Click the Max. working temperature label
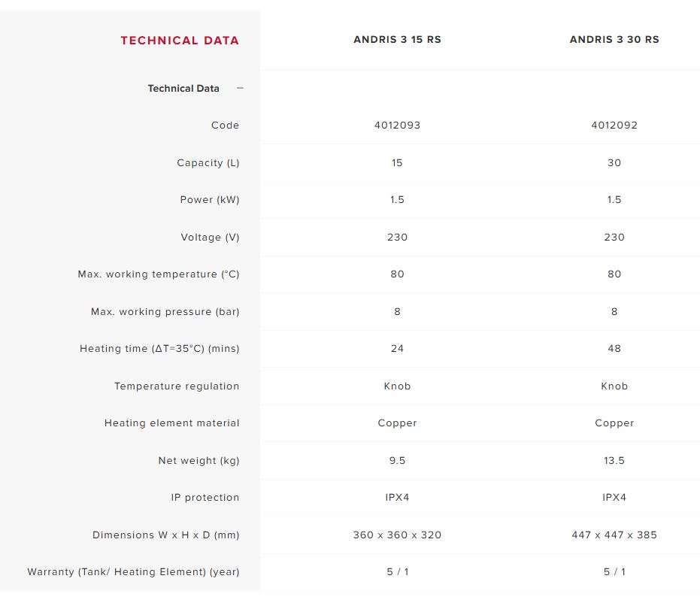This screenshot has width=700, height=615. point(159,274)
